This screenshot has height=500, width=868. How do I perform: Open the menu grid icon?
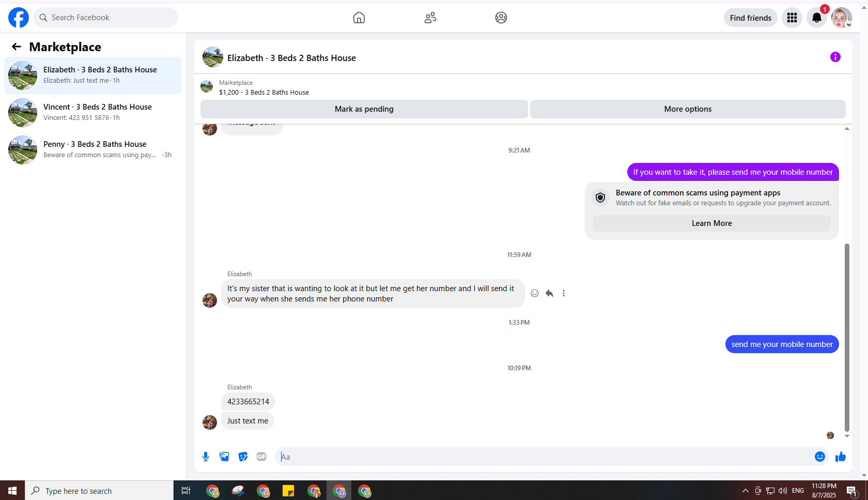click(792, 18)
